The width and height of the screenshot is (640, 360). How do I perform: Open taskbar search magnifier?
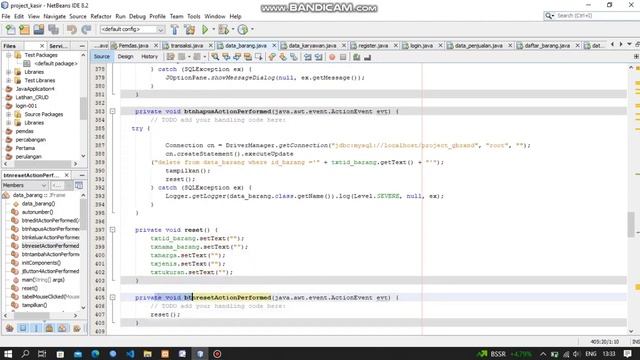pyautogui.click(x=25, y=353)
